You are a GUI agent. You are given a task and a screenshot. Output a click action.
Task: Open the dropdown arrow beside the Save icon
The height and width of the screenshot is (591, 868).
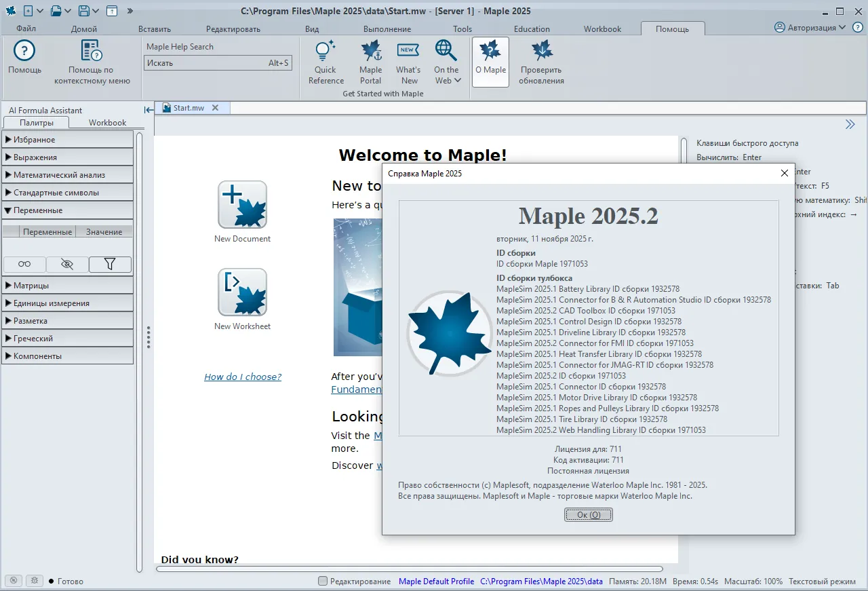[x=96, y=11]
